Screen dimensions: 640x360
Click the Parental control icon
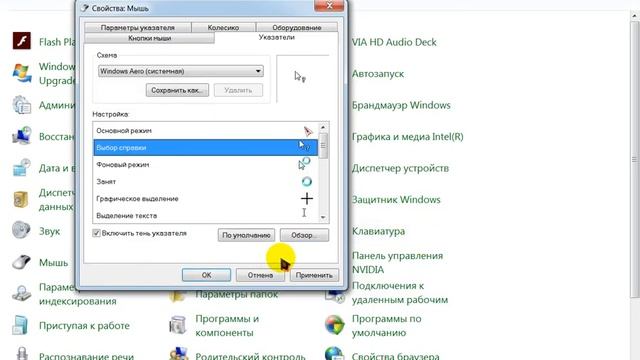(x=178, y=353)
